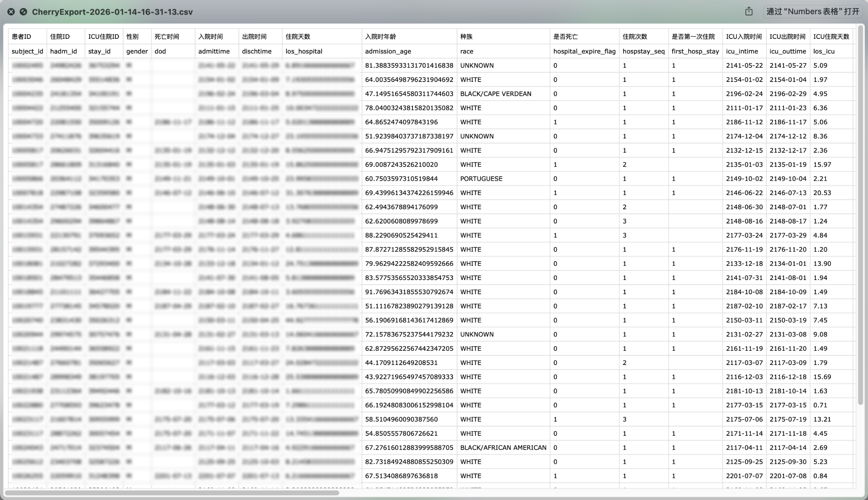Image resolution: width=868 pixels, height=500 pixels.
Task: Click the BLACK/CAPE VERDEAN race cell
Action: 496,94
